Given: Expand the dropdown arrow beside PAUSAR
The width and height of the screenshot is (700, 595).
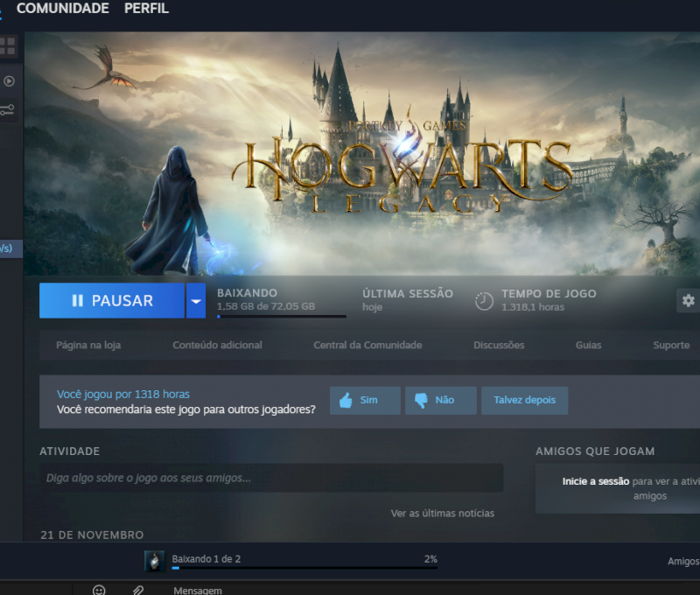Looking at the screenshot, I should point(196,300).
